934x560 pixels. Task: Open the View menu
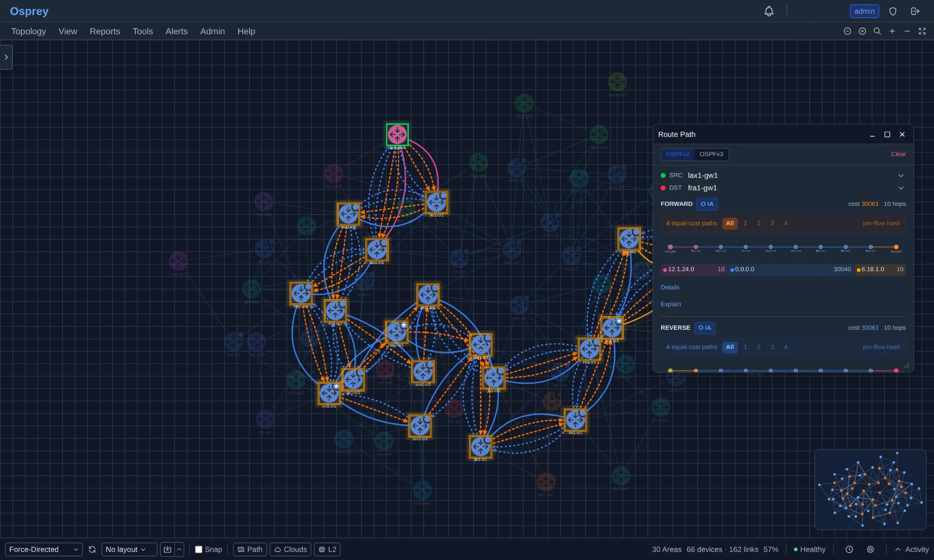pyautogui.click(x=68, y=31)
